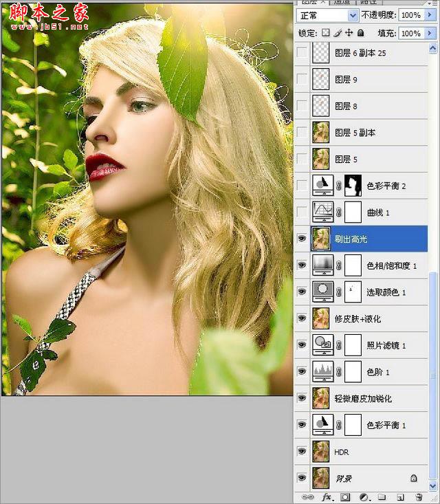Viewport: 440px width, 504px height.
Task: Show the 曲线 1 layer
Action: pyautogui.click(x=302, y=212)
